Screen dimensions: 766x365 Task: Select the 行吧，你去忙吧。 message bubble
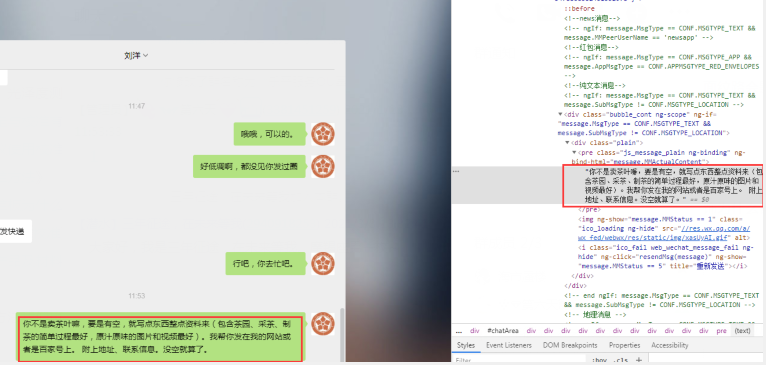click(266, 264)
